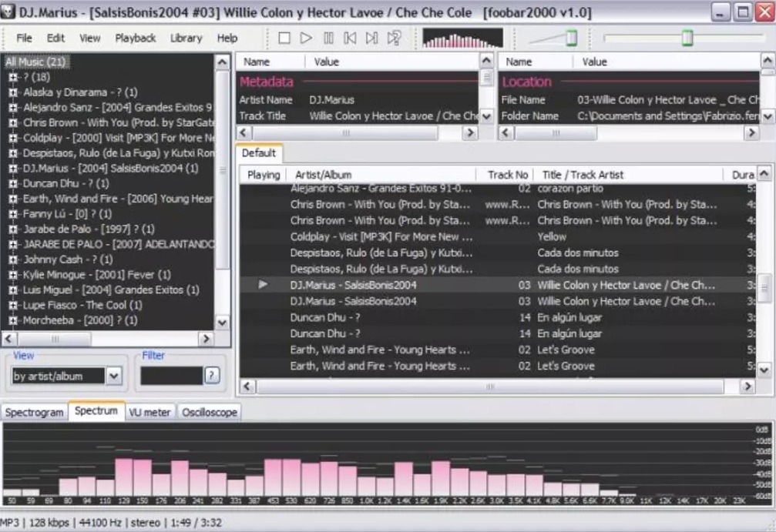Image resolution: width=776 pixels, height=532 pixels.
Task: Expand Coldplay [2000] tree node
Action: click(13, 138)
